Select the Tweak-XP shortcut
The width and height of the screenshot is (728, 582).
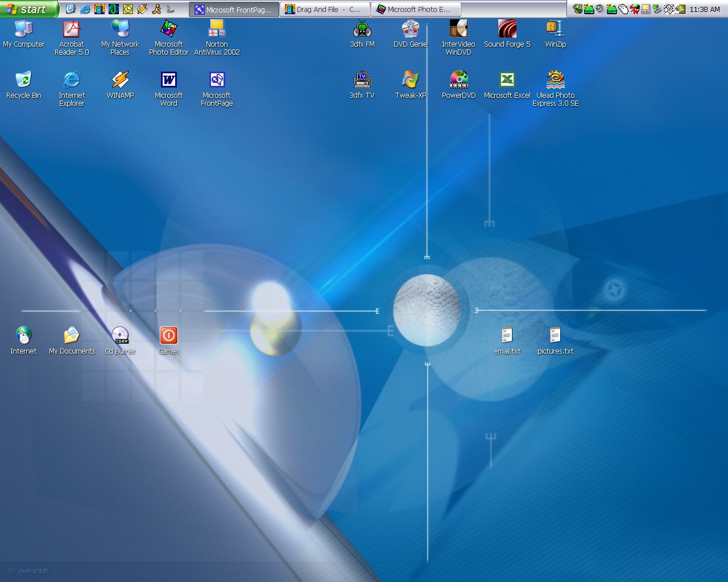tap(410, 85)
